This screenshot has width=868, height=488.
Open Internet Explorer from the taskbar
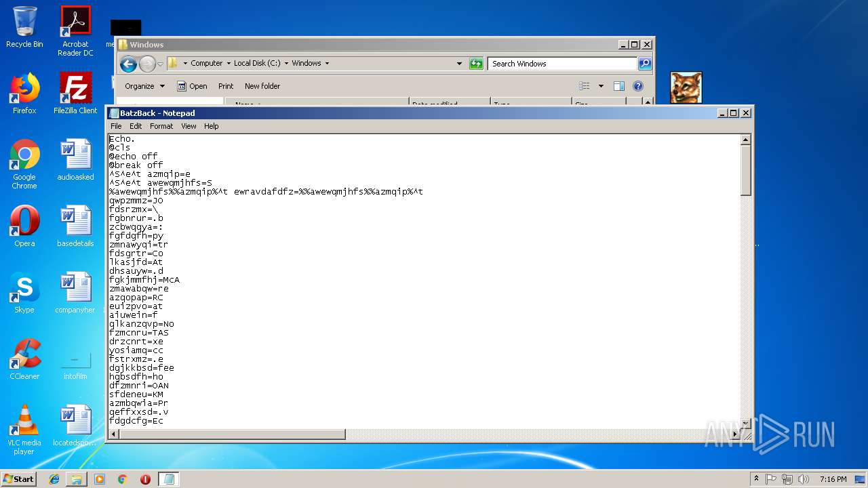click(54, 479)
